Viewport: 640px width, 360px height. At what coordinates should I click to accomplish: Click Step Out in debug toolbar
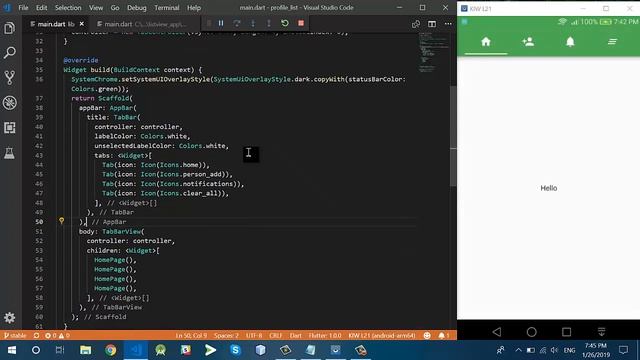pos(269,23)
